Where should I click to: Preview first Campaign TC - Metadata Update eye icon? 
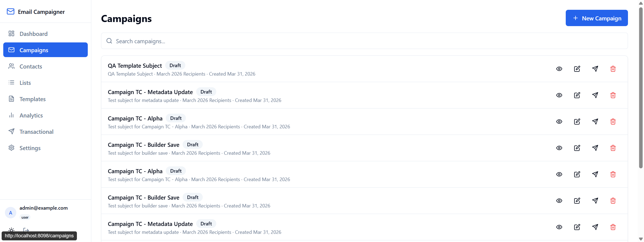(x=559, y=95)
